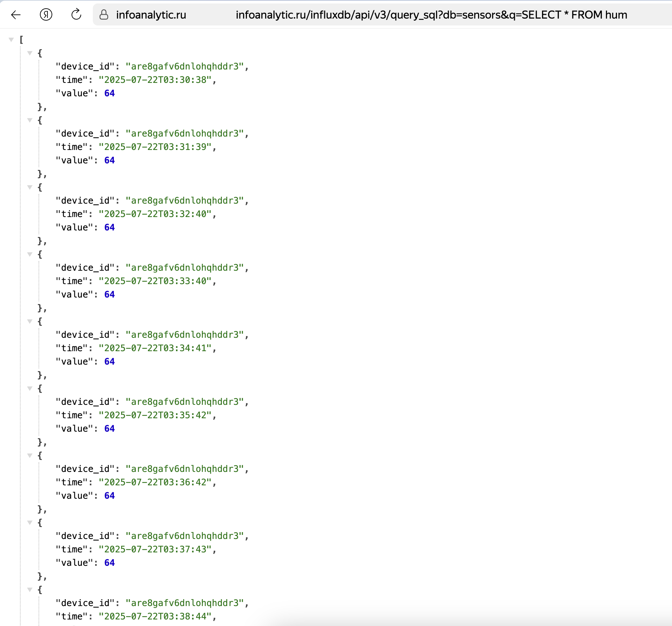Image resolution: width=672 pixels, height=626 pixels.
Task: Click the first value number 64
Action: pyautogui.click(x=109, y=93)
